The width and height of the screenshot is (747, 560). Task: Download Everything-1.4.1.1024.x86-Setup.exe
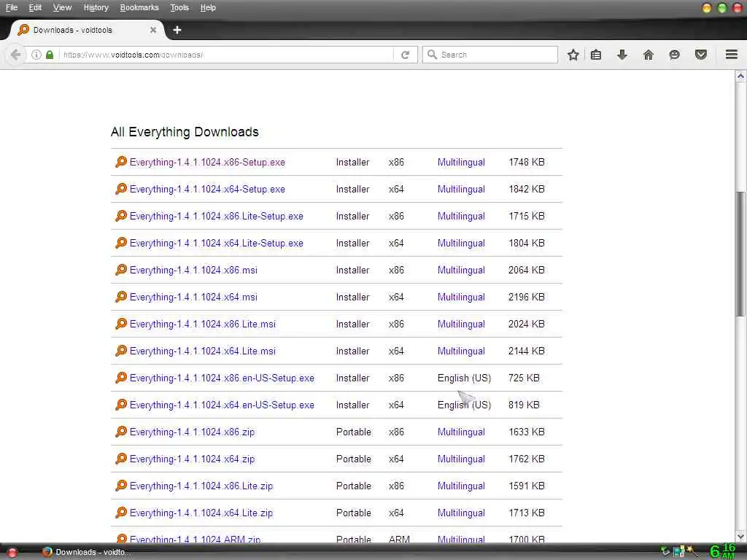(207, 163)
